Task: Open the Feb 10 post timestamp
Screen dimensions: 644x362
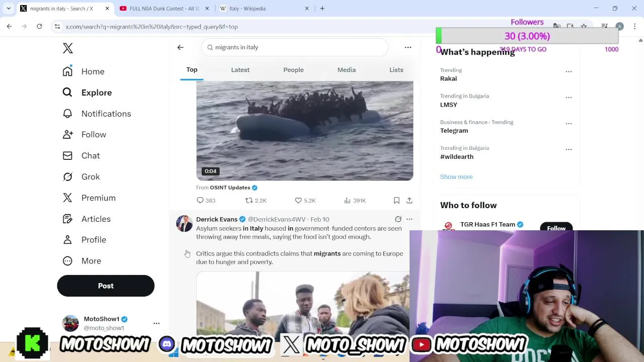Action: (319, 219)
